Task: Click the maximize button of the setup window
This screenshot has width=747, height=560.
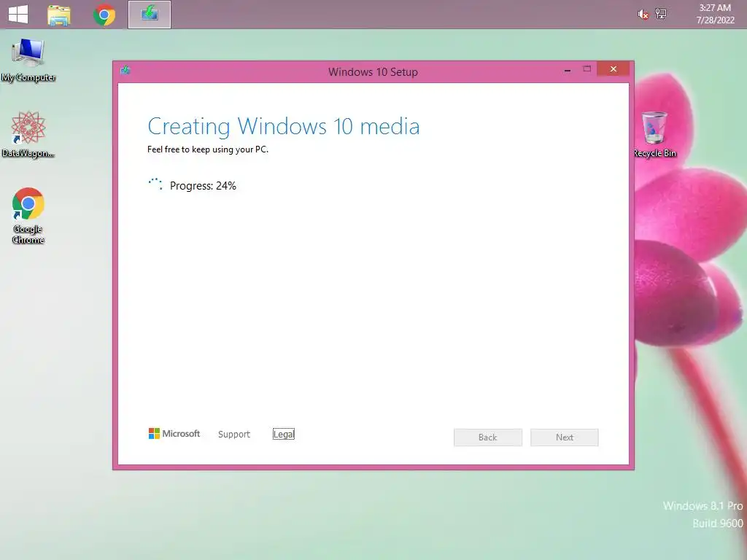Action: coord(587,69)
